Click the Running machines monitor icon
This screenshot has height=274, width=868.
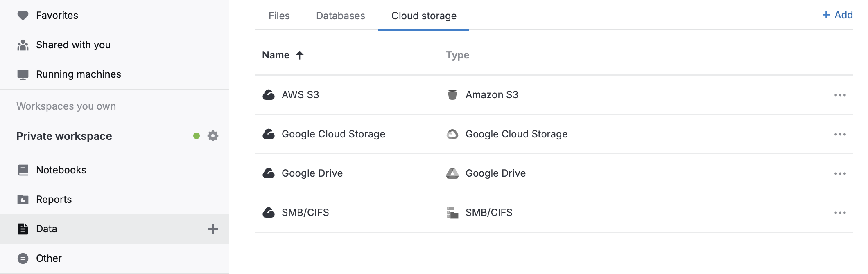click(23, 74)
